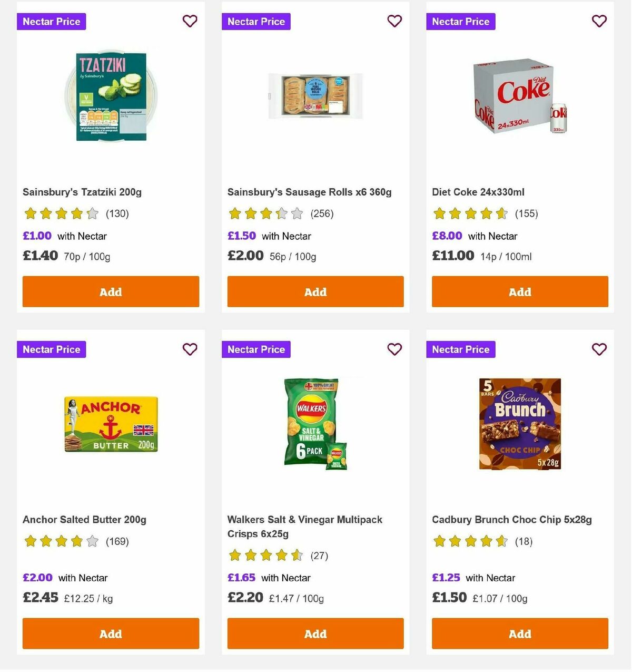Click the heart icon on Cadbury Brunch
632x672 pixels.
[x=599, y=349]
